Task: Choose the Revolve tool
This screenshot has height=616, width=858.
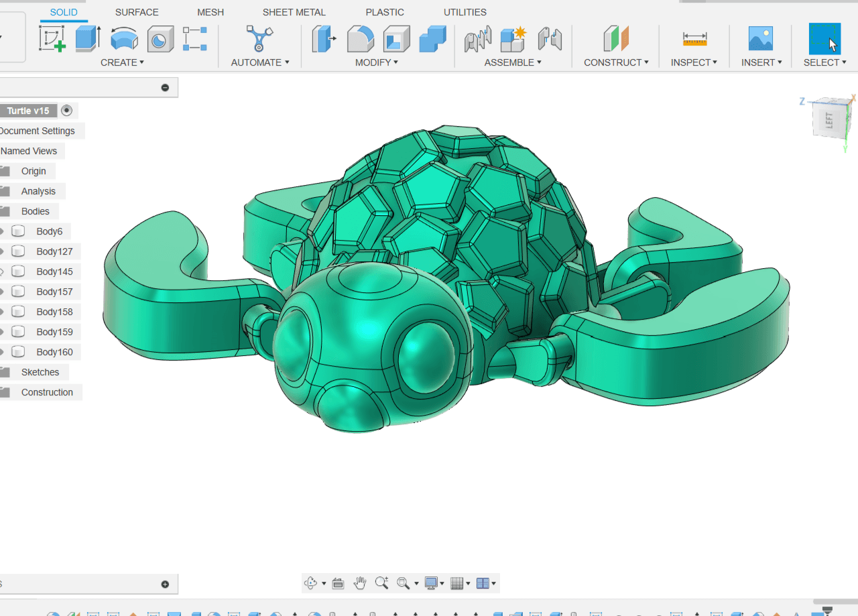Action: 124,39
